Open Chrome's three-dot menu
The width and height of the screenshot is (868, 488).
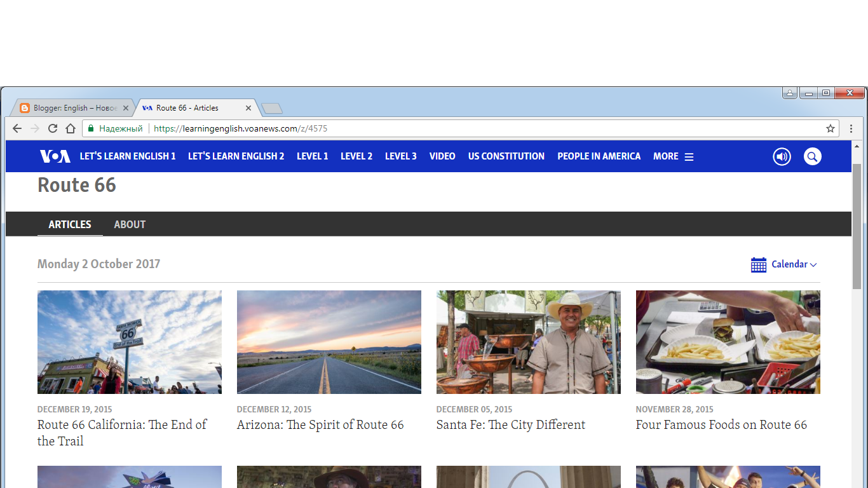click(851, 128)
